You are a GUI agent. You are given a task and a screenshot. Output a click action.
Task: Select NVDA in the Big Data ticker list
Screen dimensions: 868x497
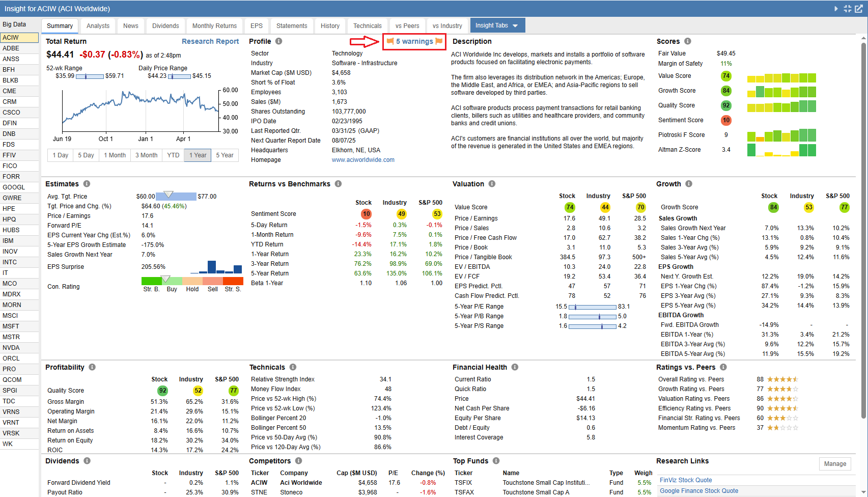coord(19,348)
